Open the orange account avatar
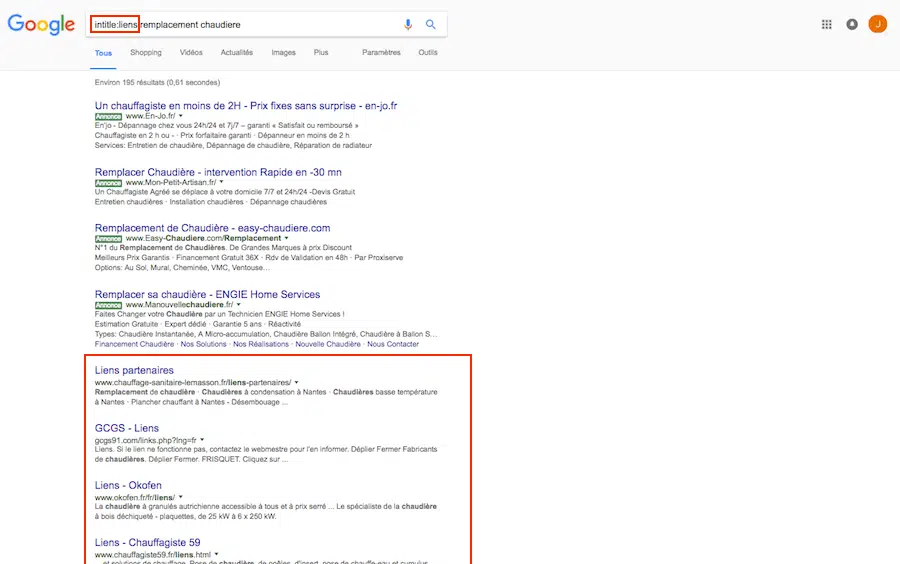Screen dimensions: 900x564 click(877, 24)
